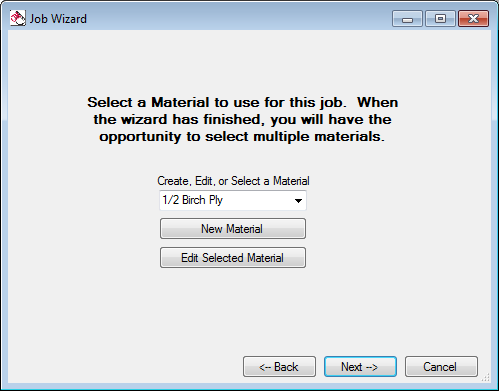Image resolution: width=499 pixels, height=391 pixels.
Task: Open Edit Selected Material
Action: click(233, 257)
